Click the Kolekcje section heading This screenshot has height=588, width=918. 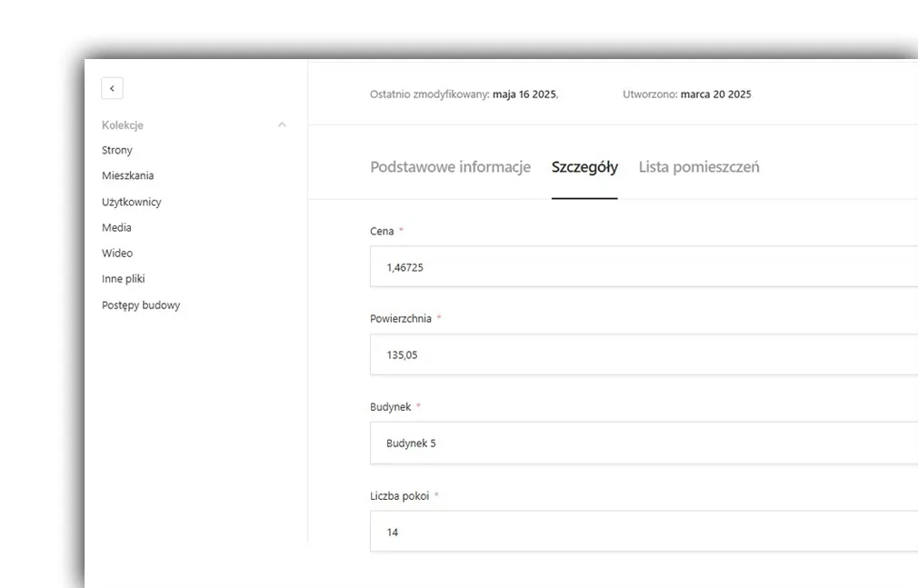point(123,125)
